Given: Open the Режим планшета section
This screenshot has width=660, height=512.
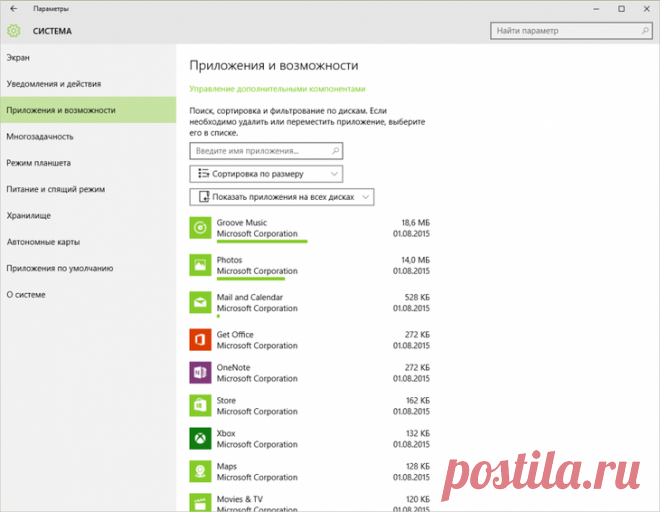Looking at the screenshot, I should [x=38, y=163].
